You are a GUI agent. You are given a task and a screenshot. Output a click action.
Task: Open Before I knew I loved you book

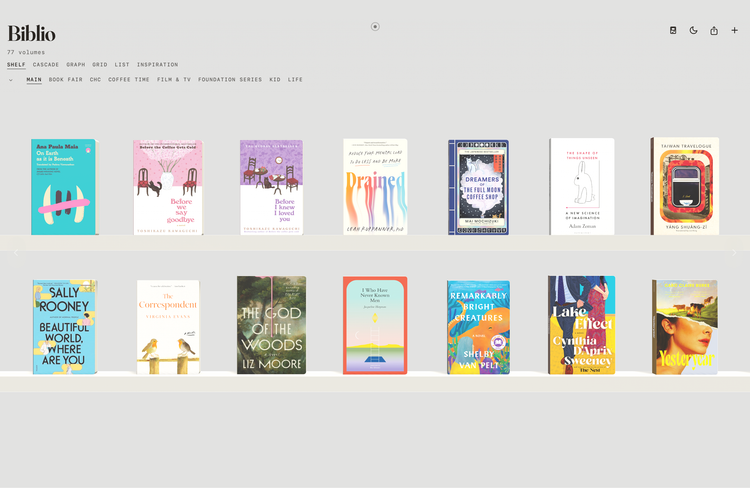point(271,188)
